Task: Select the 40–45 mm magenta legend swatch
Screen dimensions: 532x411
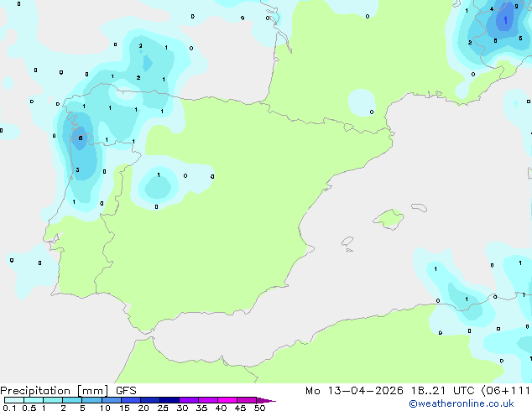Action: (227, 400)
